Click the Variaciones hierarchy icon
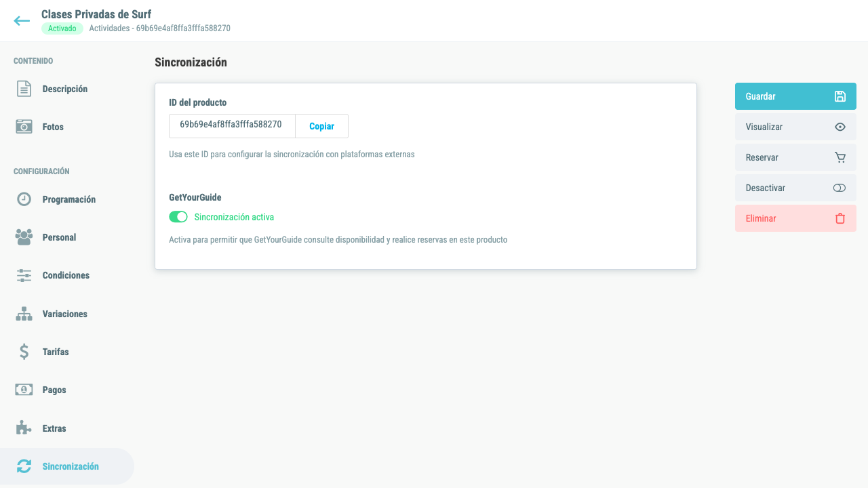868x488 pixels. tap(24, 314)
